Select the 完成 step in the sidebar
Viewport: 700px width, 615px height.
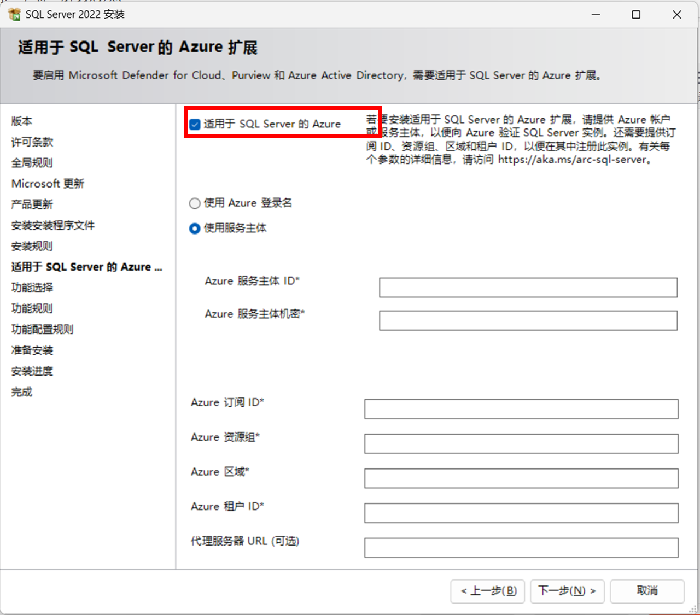coord(22,392)
